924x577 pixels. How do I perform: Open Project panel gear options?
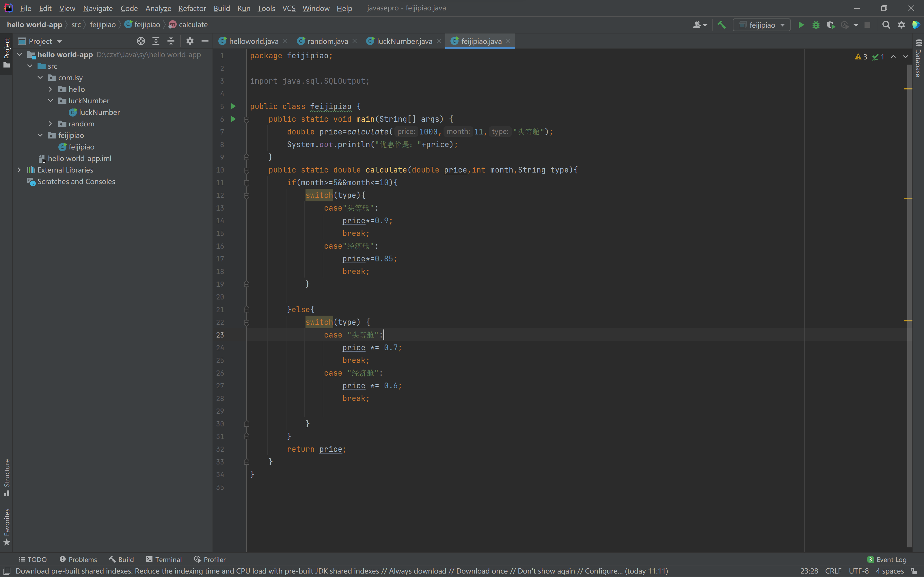pyautogui.click(x=190, y=41)
